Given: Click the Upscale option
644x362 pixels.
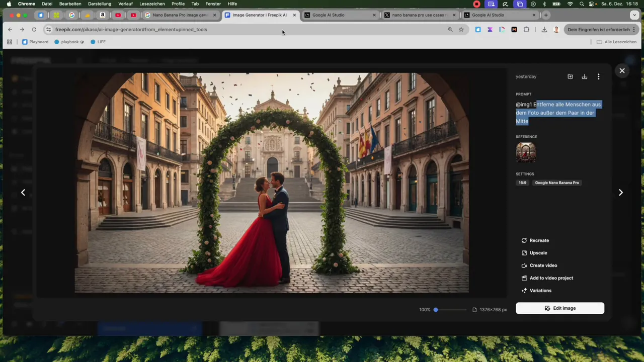Looking at the screenshot, I should click(538, 252).
